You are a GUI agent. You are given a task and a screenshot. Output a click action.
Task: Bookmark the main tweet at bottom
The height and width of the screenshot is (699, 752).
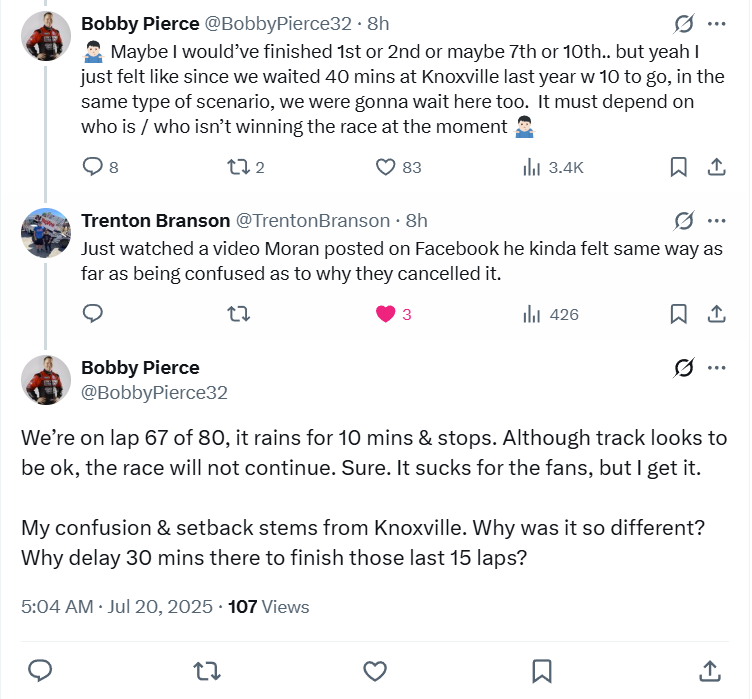(x=541, y=669)
